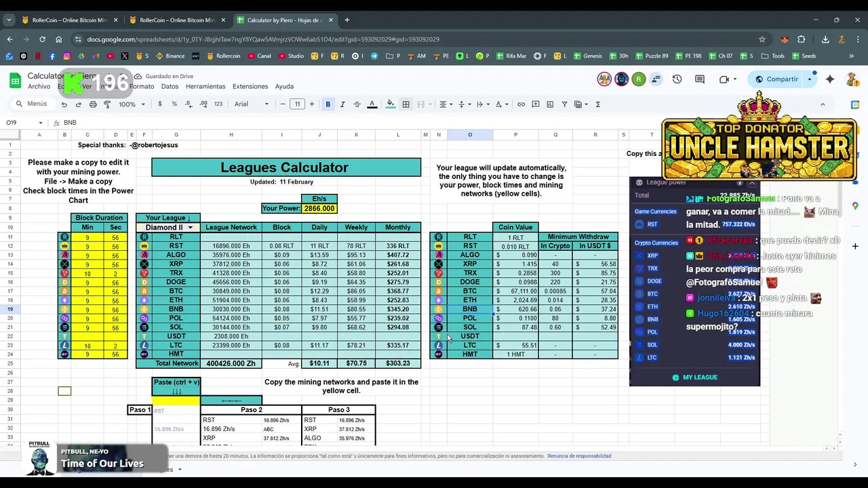Open filter views dropdown
The height and width of the screenshot is (488, 868).
(580, 104)
